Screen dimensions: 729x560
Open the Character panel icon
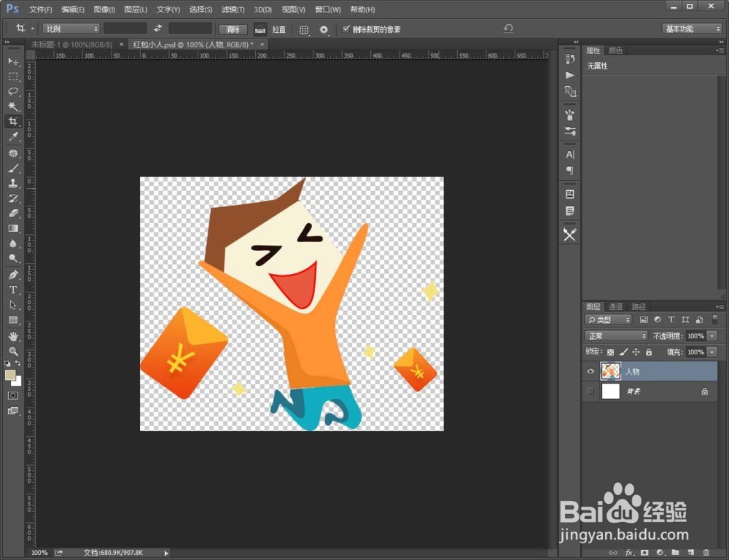click(x=570, y=155)
